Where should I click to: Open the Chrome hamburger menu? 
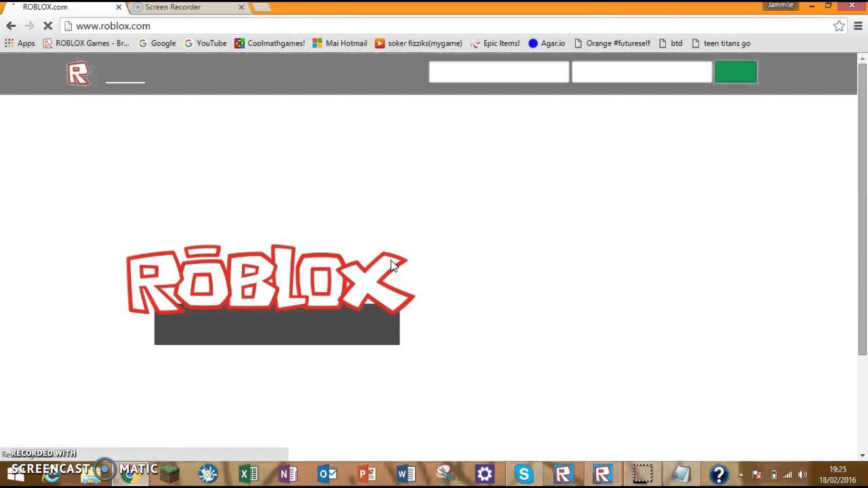point(859,26)
